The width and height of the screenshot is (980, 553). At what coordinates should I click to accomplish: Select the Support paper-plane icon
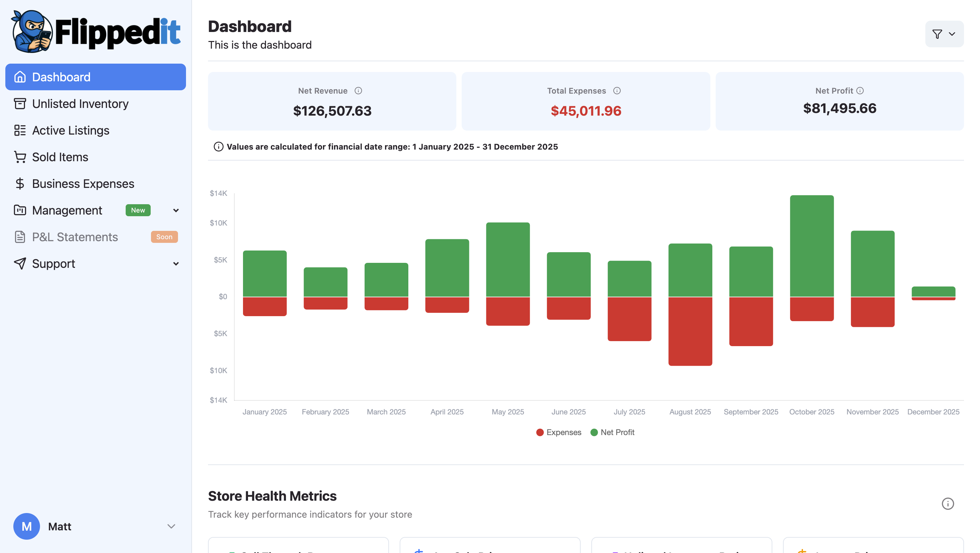click(20, 263)
